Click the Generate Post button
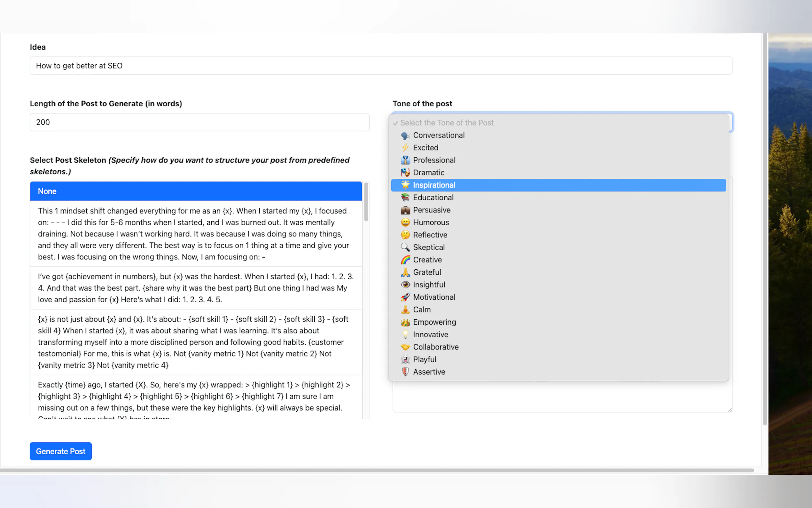Image resolution: width=812 pixels, height=508 pixels. [61, 451]
